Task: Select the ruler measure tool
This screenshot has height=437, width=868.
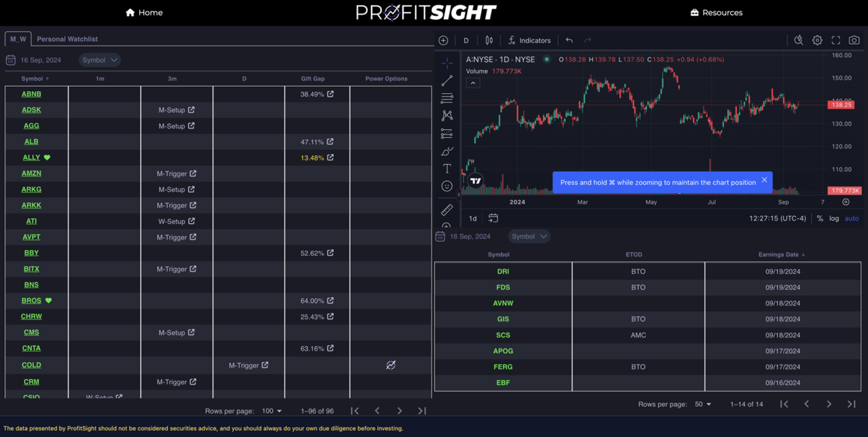Action: pos(447,209)
